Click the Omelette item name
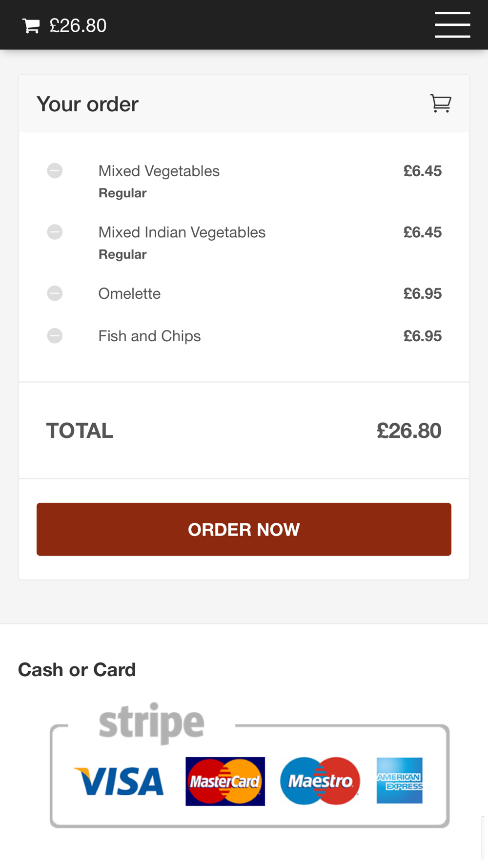Image resolution: width=488 pixels, height=868 pixels. tap(129, 293)
